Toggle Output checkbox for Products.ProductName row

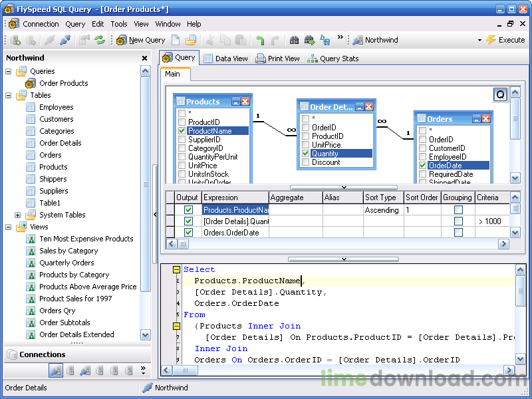[x=188, y=209]
